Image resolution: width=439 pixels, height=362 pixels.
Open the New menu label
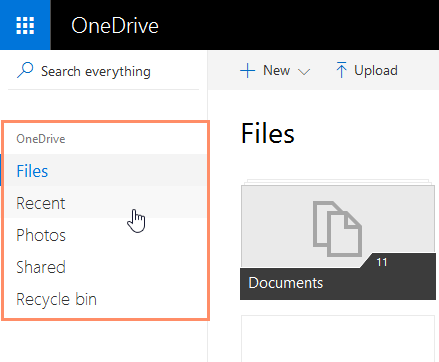[276, 70]
